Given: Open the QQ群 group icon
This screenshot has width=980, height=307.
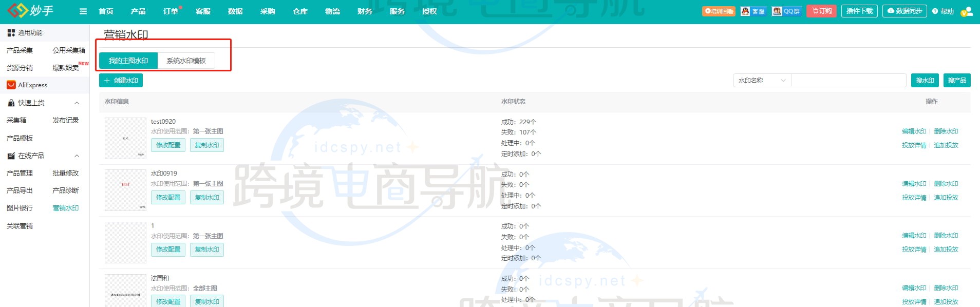Looking at the screenshot, I should pos(786,11).
